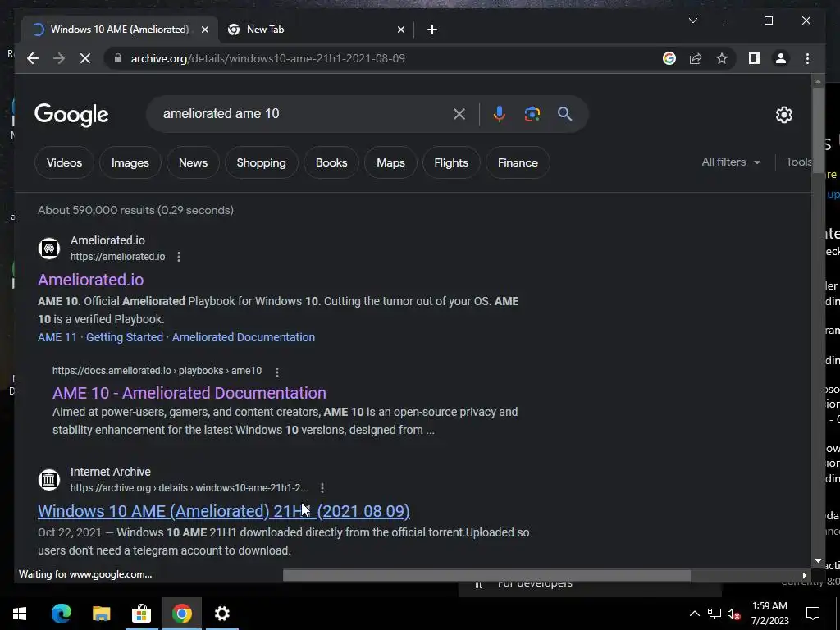Click the Internet Archive favicon

coord(48,479)
